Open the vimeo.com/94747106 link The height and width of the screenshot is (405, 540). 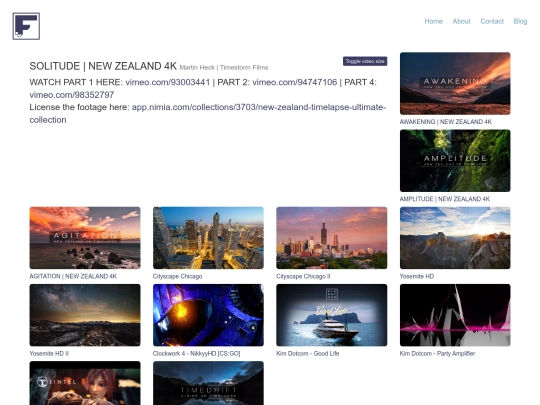[294, 82]
